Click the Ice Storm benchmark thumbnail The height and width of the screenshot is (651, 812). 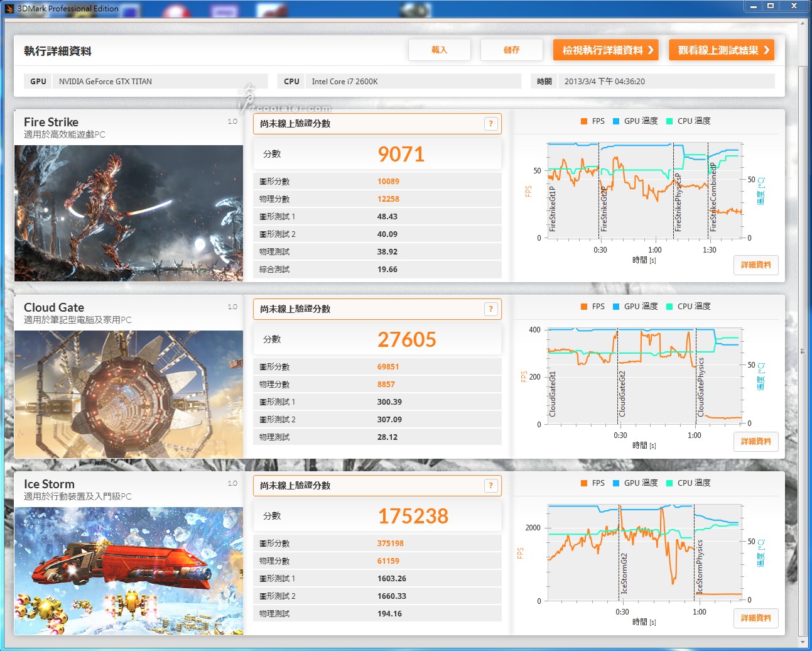tap(129, 571)
